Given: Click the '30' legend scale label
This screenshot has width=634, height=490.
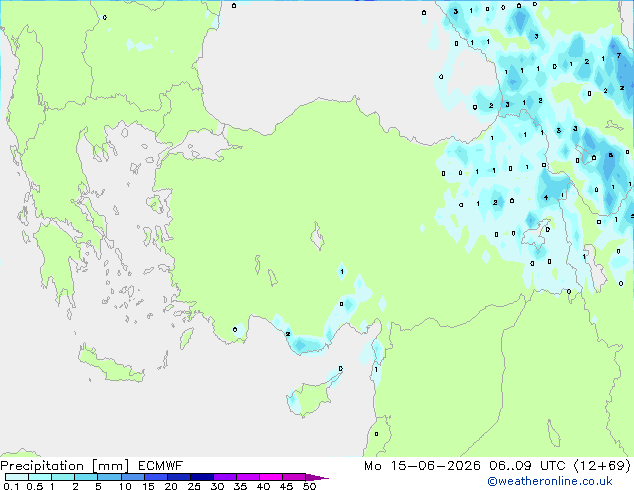Looking at the screenshot, I should (x=217, y=486).
